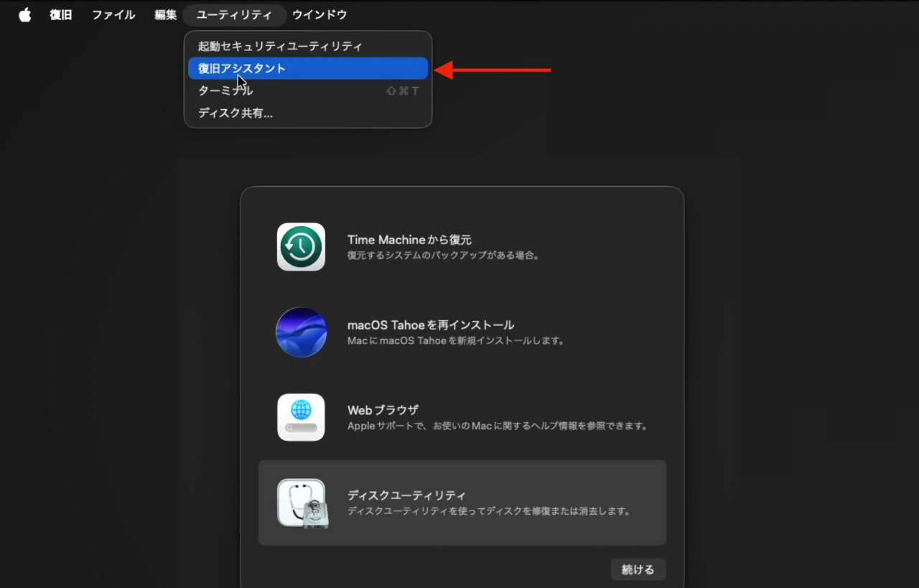Viewport: 919px width, 588px height.
Task: Open the ウインドウ menu
Action: click(319, 14)
